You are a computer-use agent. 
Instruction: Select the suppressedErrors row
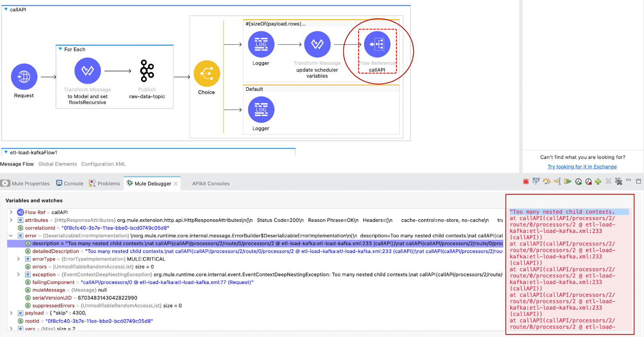(255, 306)
